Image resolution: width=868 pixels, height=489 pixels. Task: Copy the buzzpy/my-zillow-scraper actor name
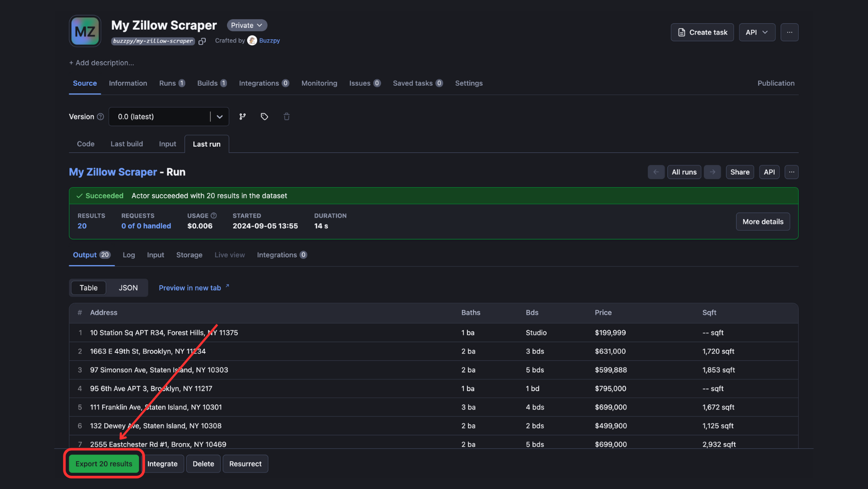[202, 41]
